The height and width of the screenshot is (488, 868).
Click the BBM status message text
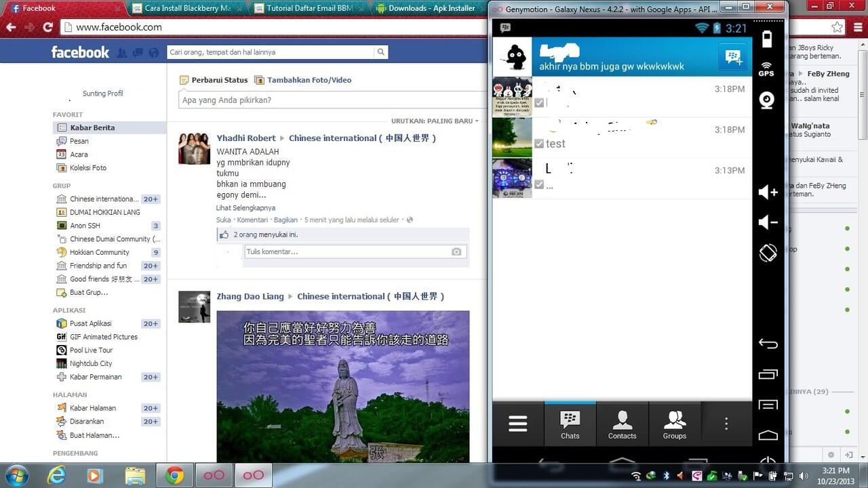pyautogui.click(x=612, y=66)
